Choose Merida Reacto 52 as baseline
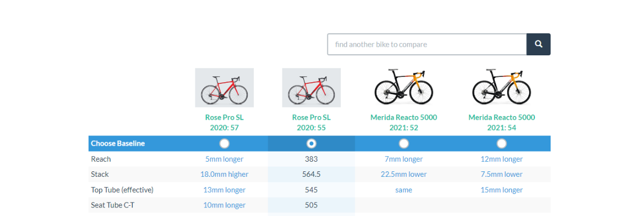 [404, 143]
